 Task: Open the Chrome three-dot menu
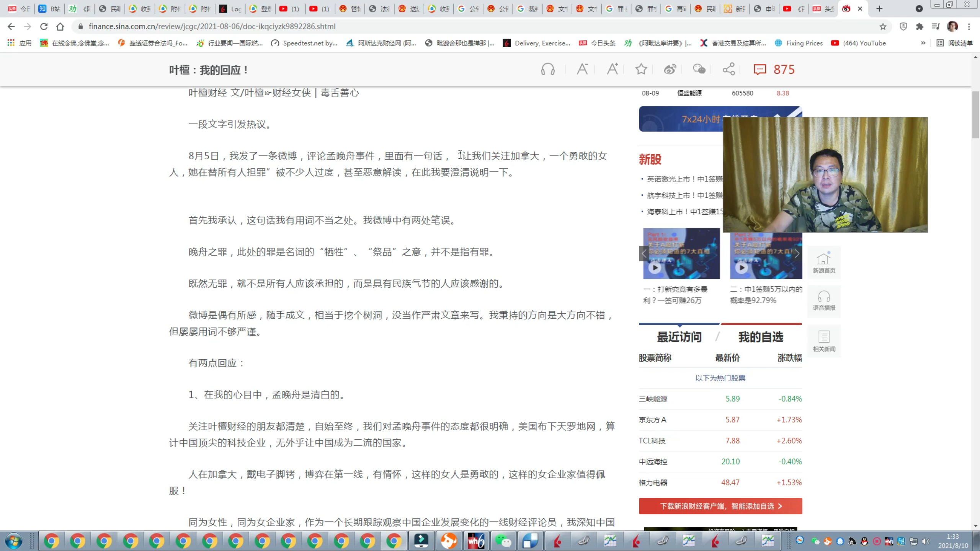click(x=969, y=26)
